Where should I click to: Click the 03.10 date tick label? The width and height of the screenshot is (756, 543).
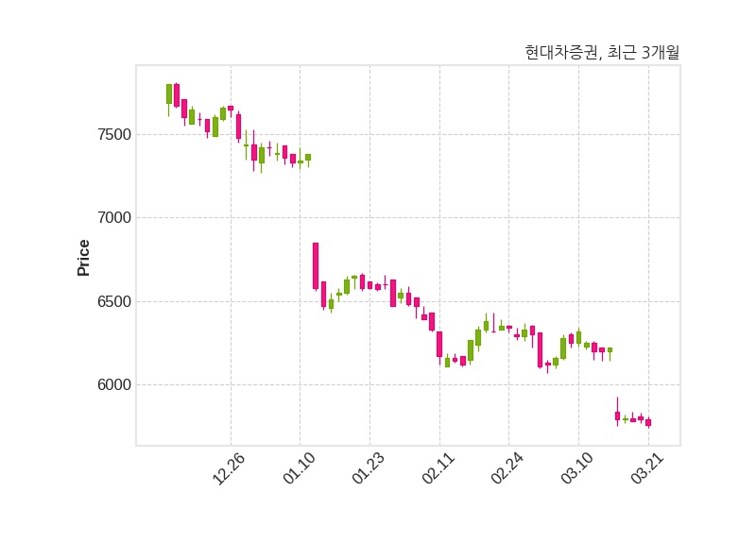click(x=577, y=468)
